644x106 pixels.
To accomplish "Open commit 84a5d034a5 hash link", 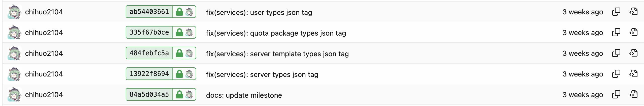I will [x=149, y=94].
